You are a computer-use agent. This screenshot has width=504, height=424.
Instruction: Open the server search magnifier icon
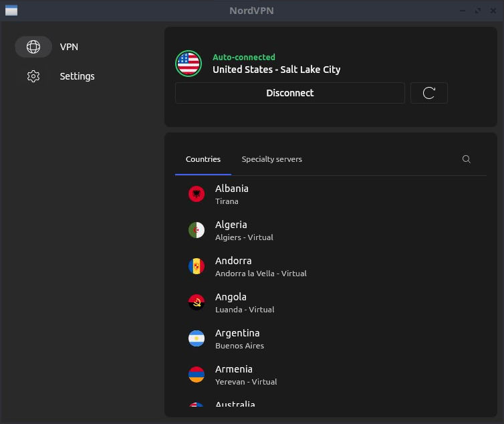(467, 159)
